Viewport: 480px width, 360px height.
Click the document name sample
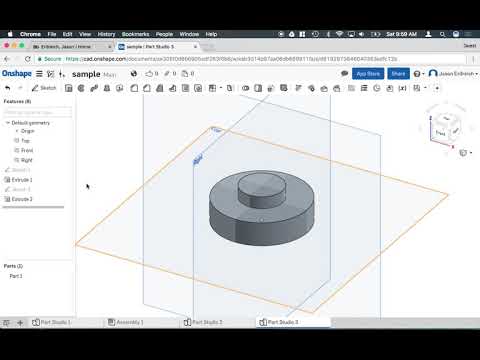coord(86,74)
